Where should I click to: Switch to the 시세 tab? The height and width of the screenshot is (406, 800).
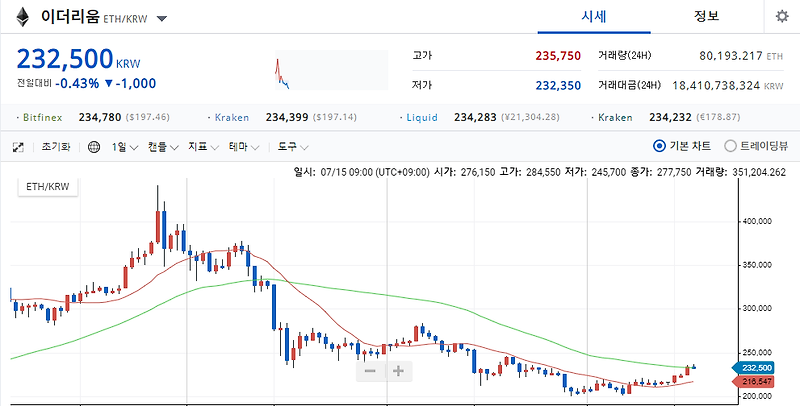tap(594, 17)
